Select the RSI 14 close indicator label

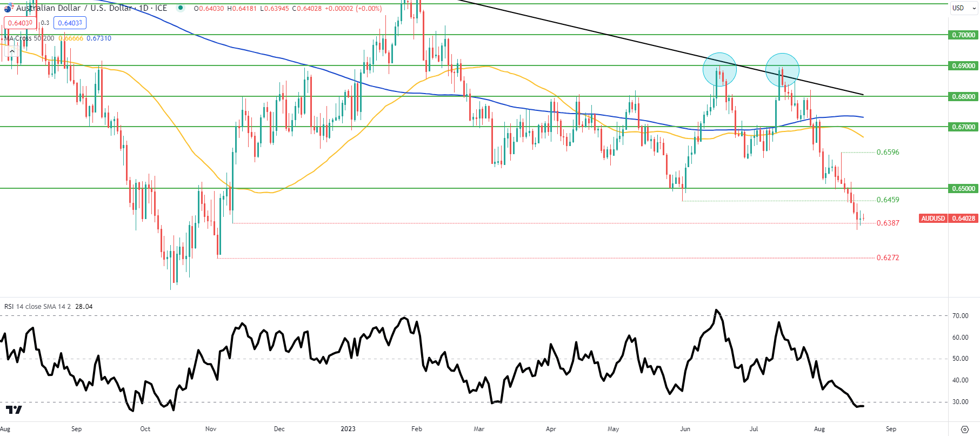coord(37,307)
